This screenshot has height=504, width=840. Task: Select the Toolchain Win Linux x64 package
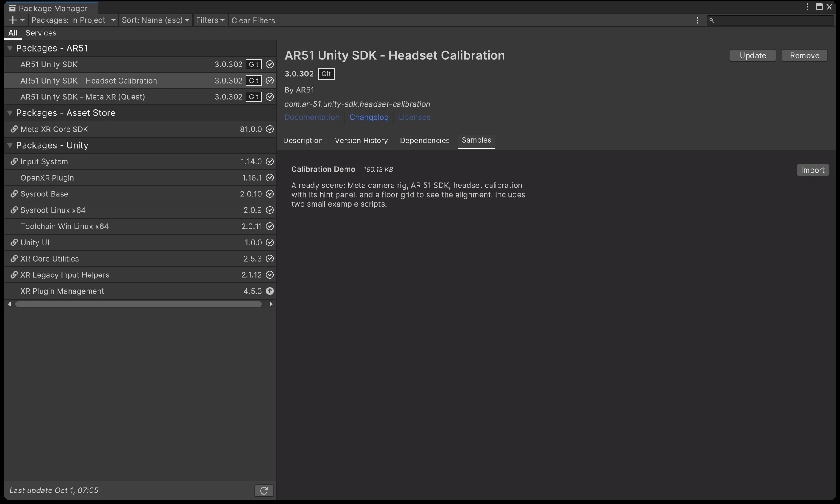pyautogui.click(x=140, y=226)
